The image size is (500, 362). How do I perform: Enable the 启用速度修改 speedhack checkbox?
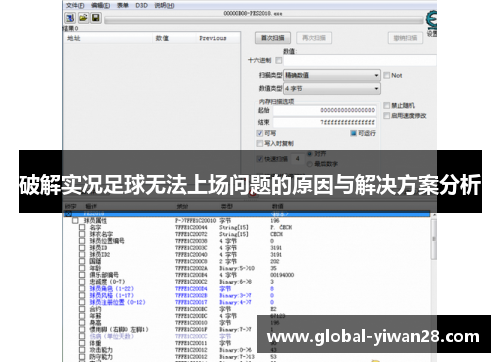pos(387,116)
